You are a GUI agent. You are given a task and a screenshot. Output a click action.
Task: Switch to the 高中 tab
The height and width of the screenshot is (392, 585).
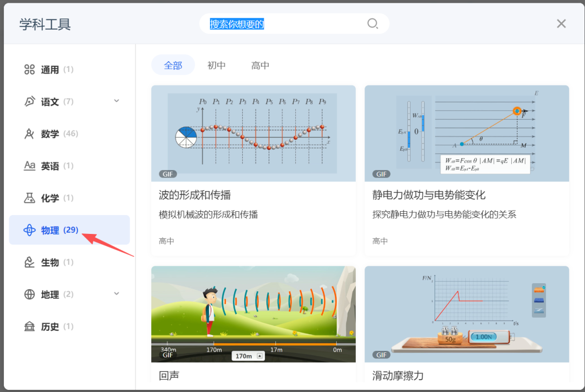click(x=260, y=64)
